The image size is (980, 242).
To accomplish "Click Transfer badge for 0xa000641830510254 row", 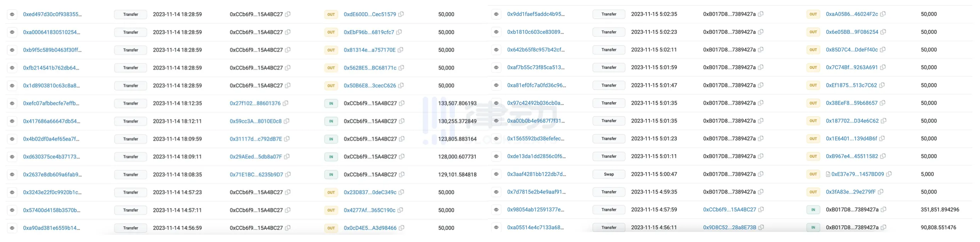I will coord(131,32).
